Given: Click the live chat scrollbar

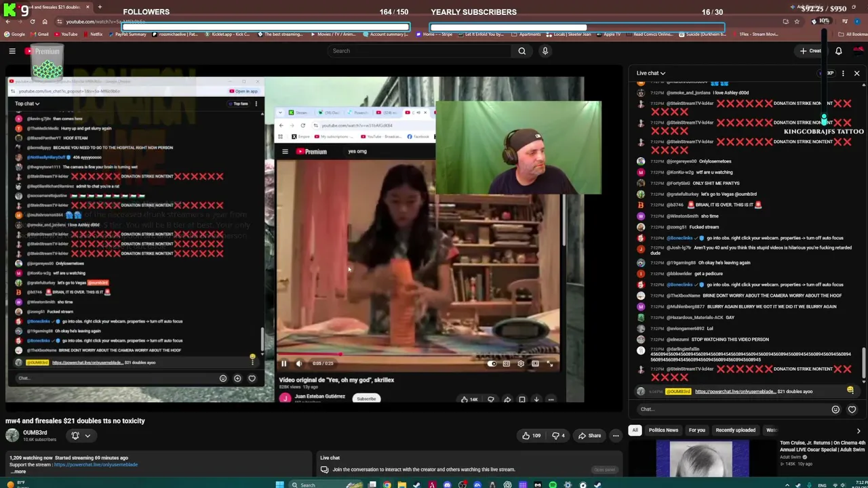Looking at the screenshot, I should [864, 363].
